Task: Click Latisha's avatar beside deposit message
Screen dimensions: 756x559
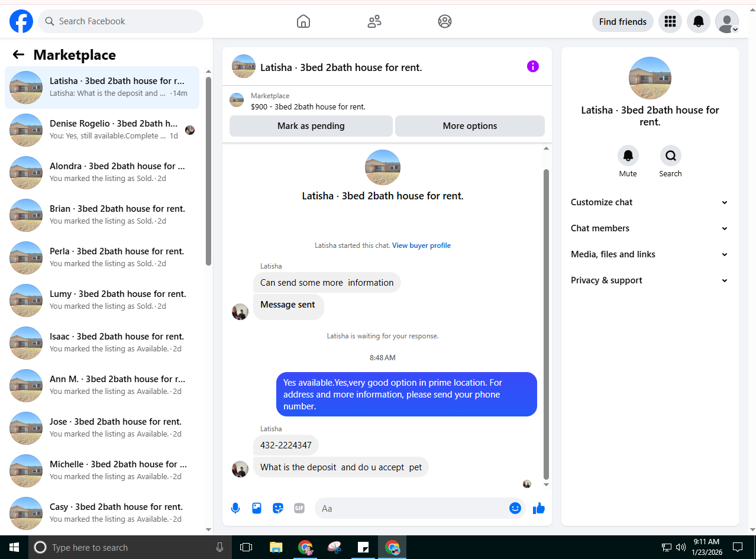Action: click(240, 469)
